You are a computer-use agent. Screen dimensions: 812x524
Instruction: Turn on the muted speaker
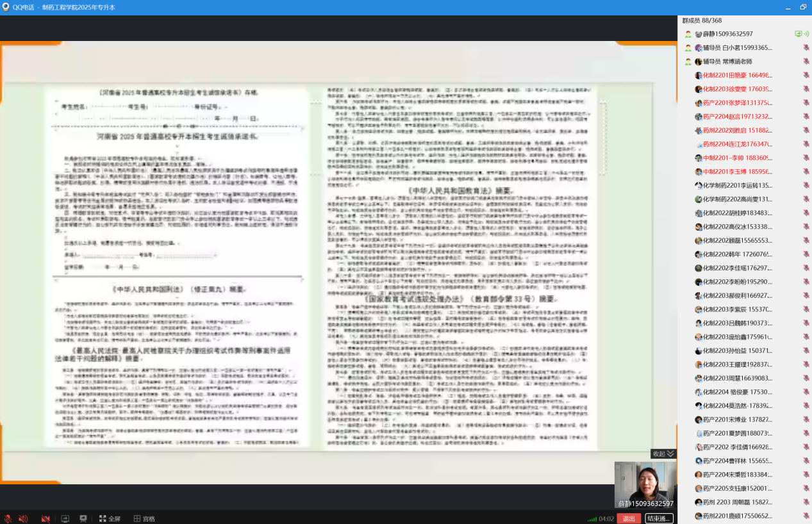tap(24, 518)
